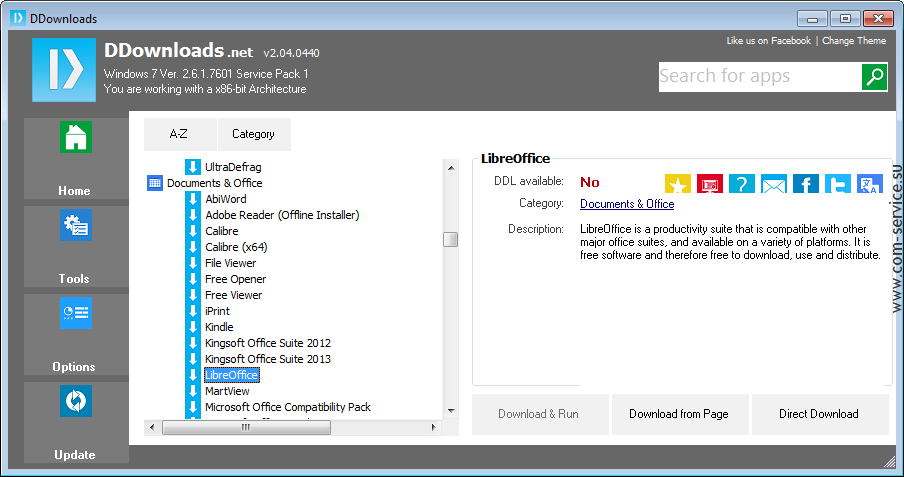This screenshot has height=477, width=904.
Task: Click the envelope email icon
Action: point(774,183)
